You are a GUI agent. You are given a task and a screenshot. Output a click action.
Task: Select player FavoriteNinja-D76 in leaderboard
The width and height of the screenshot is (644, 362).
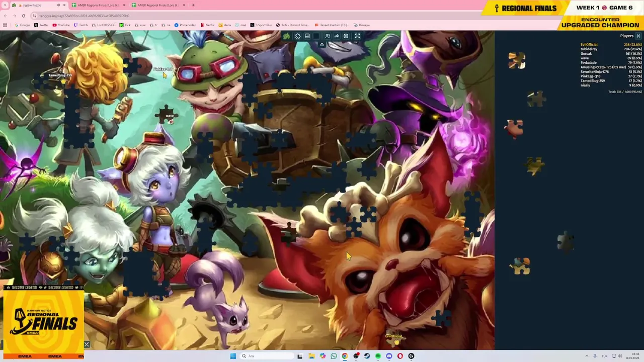(595, 72)
